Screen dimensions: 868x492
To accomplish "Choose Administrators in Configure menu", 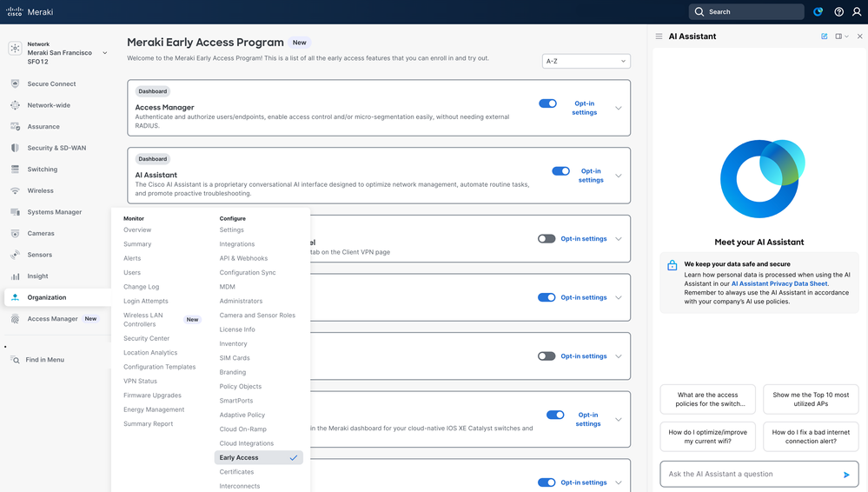I will click(241, 301).
